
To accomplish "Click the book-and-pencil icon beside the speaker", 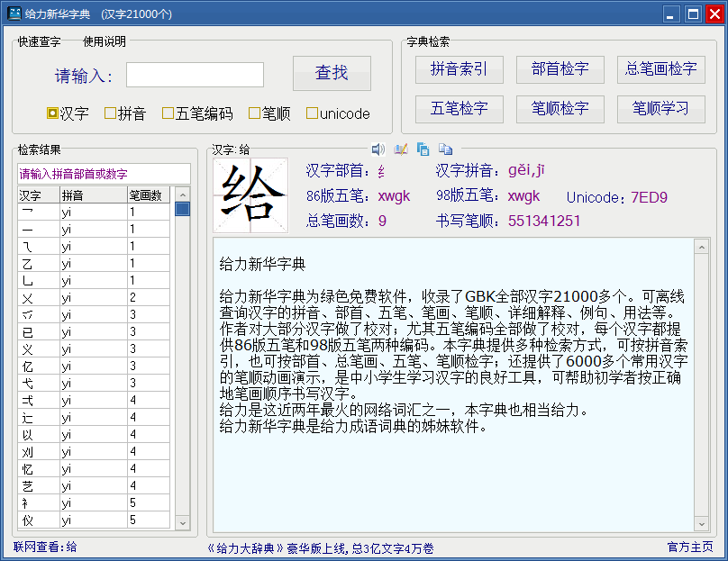I will point(401,149).
